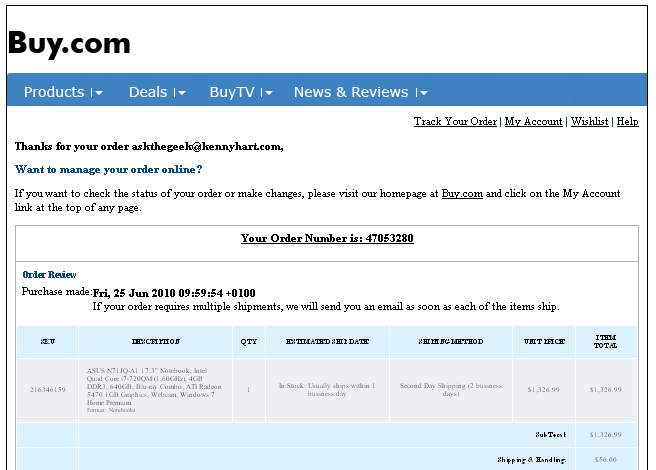The width and height of the screenshot is (656, 470).
Task: Click the ASUS N71JQ-A1 notebook description
Action: coord(154,390)
